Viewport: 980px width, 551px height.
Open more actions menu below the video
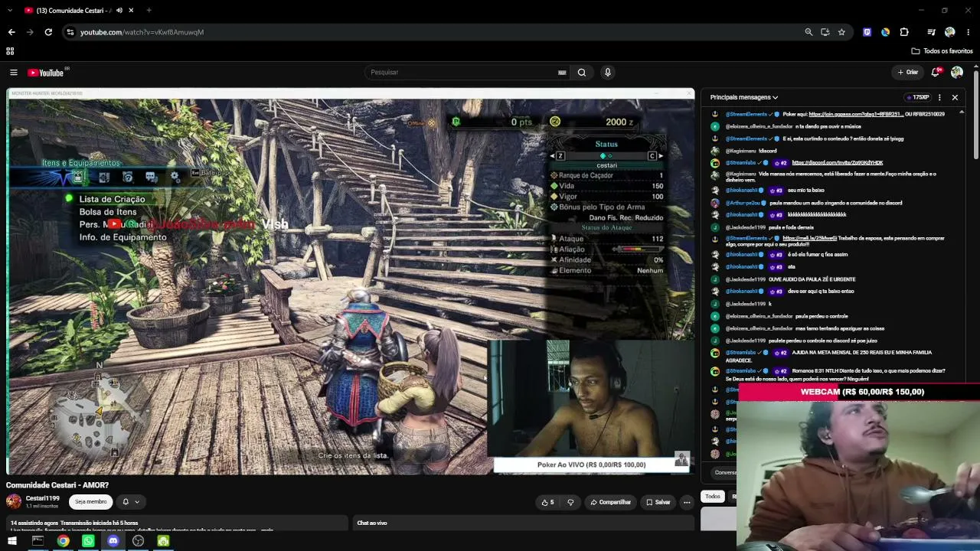pos(687,502)
